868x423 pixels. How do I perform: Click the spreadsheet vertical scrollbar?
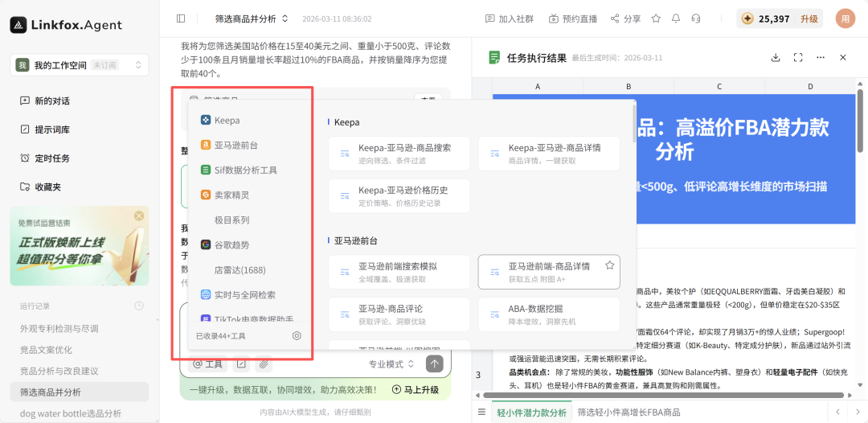point(860,119)
